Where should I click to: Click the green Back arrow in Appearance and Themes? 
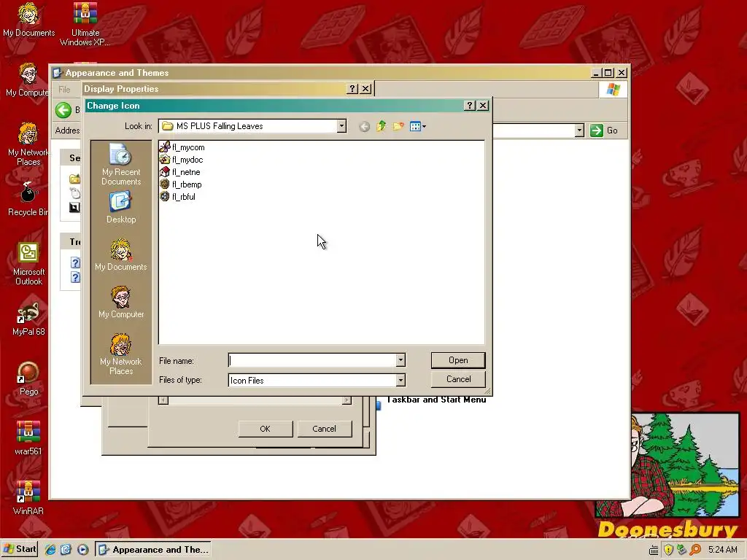pyautogui.click(x=63, y=110)
